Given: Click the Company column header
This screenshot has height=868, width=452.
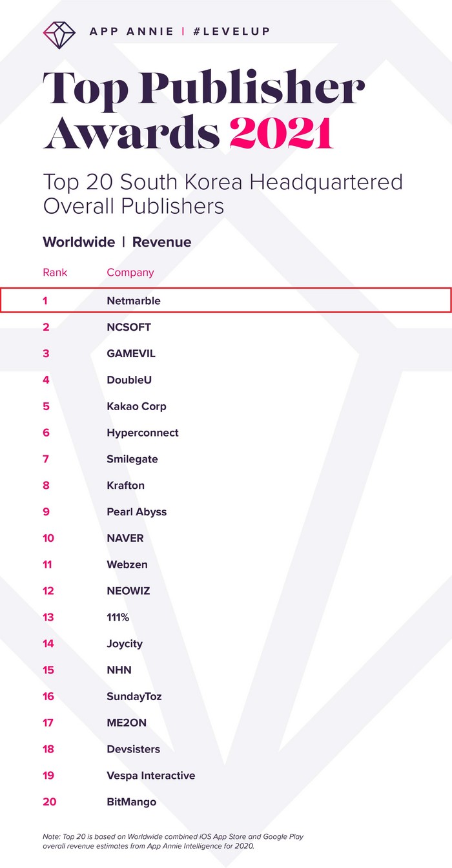Looking at the screenshot, I should coord(130,272).
